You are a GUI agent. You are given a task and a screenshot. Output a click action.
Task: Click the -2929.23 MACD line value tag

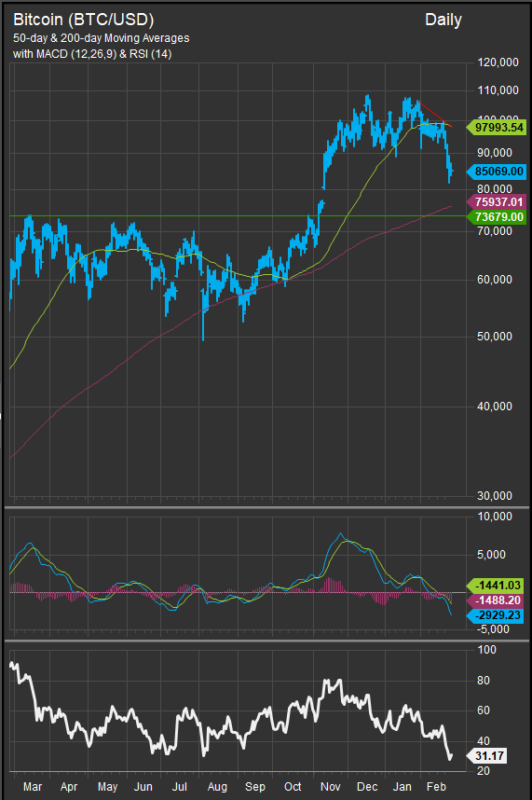click(497, 615)
